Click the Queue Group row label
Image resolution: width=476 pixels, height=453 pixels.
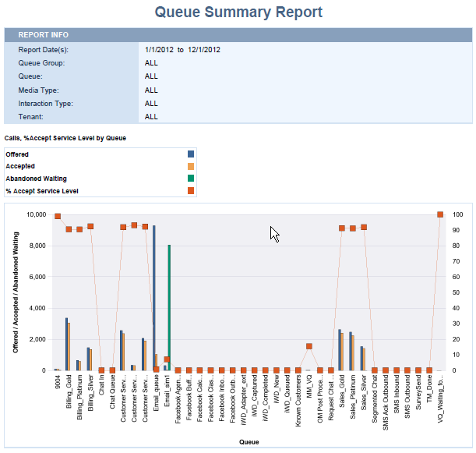(41, 62)
